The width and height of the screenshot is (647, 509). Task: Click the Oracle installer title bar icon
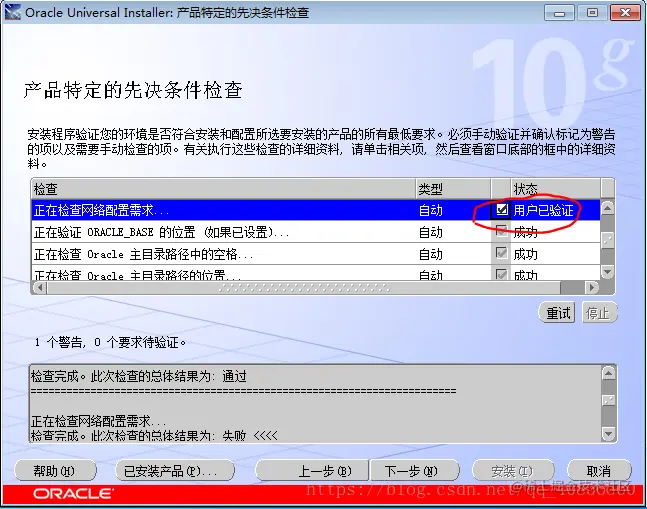(x=13, y=12)
